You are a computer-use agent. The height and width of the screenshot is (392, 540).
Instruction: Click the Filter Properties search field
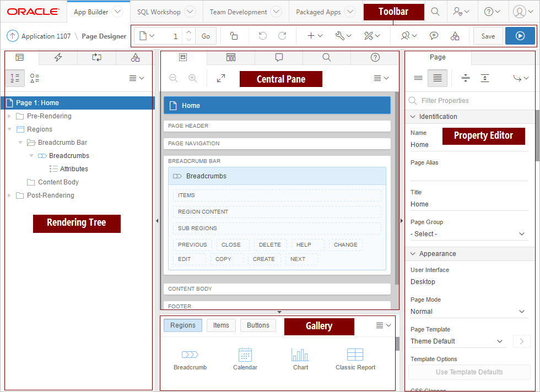[x=468, y=101]
